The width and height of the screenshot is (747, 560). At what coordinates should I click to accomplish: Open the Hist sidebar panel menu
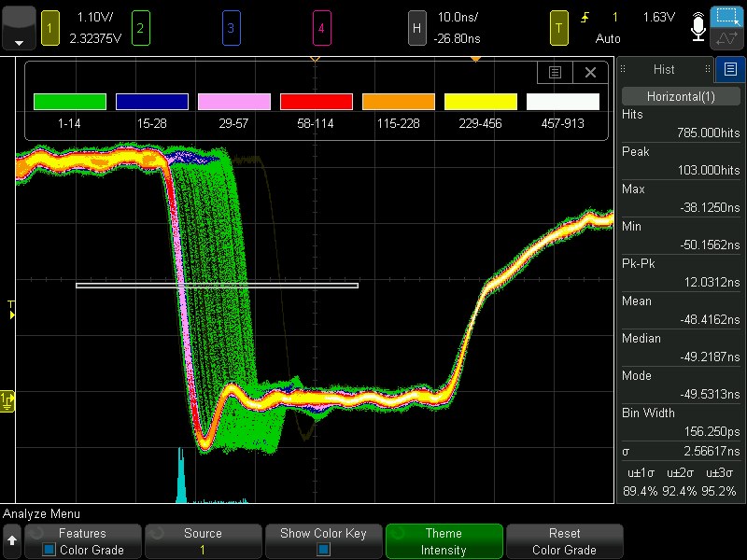click(730, 69)
